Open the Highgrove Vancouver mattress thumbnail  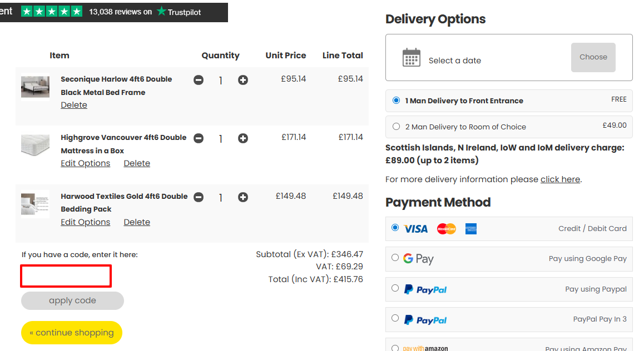tap(36, 145)
